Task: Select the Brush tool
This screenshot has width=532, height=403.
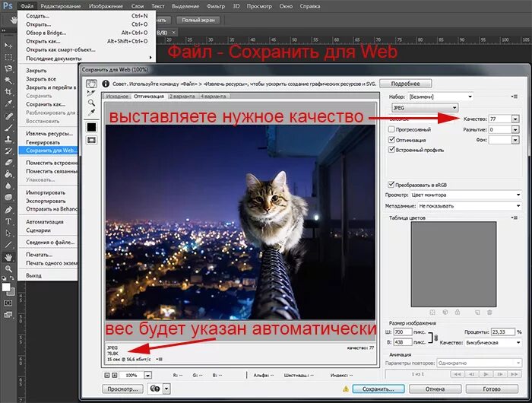Action: (x=8, y=128)
